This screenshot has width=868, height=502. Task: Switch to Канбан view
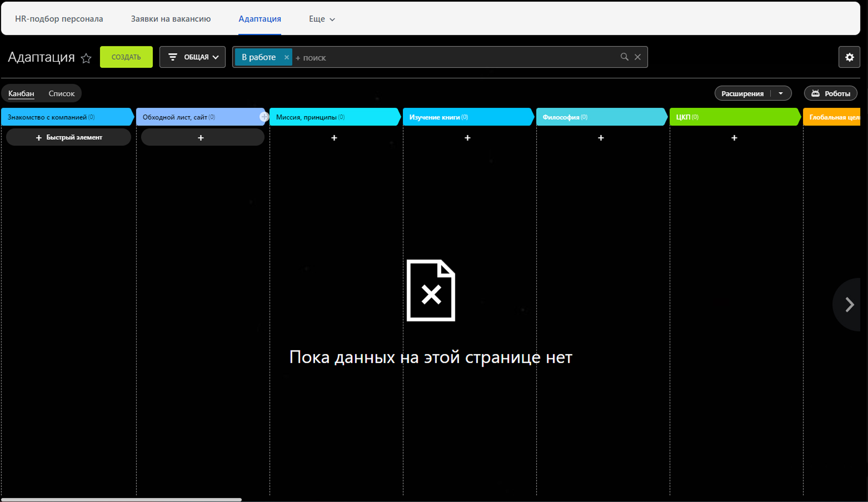pyautogui.click(x=21, y=93)
